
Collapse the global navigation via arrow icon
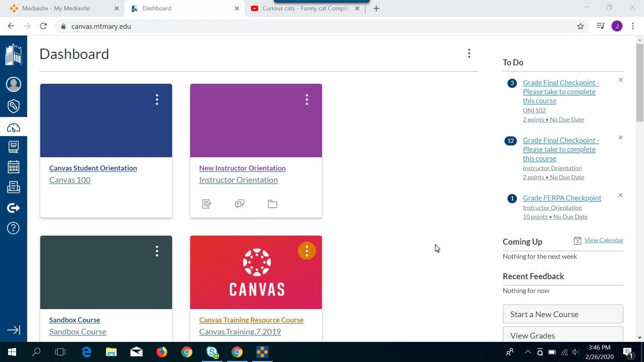(14, 330)
